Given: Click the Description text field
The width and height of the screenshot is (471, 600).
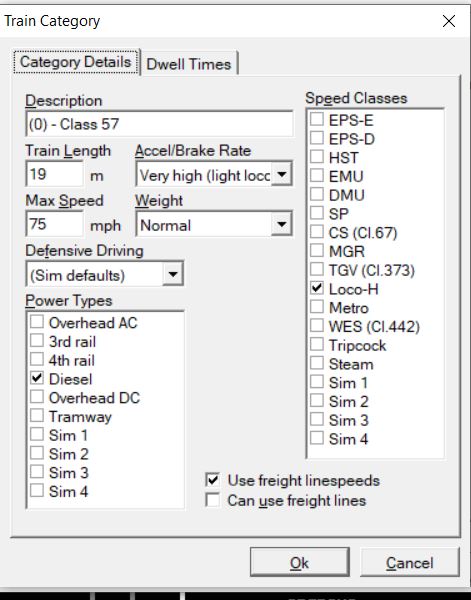Looking at the screenshot, I should coord(160,124).
